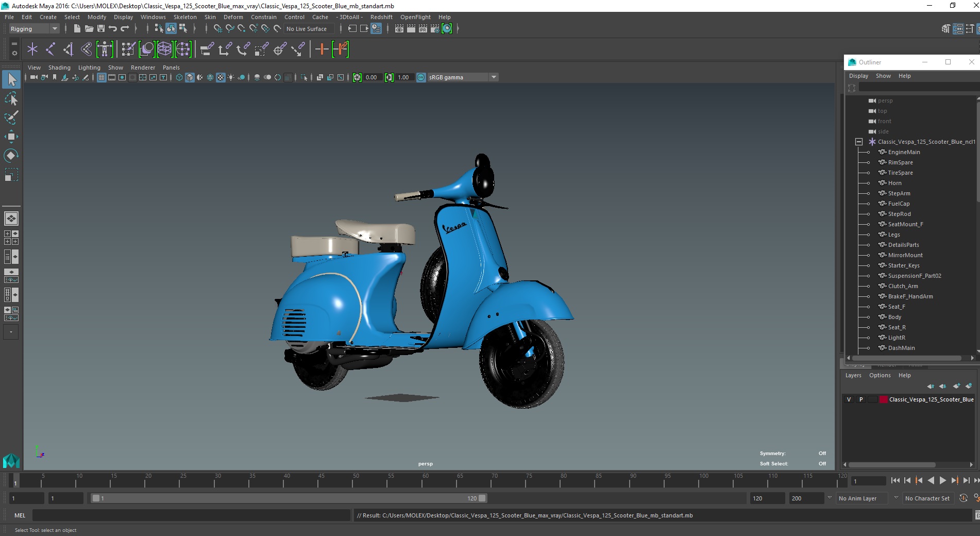Go to start of playback range
This screenshot has height=536, width=980.
point(895,480)
